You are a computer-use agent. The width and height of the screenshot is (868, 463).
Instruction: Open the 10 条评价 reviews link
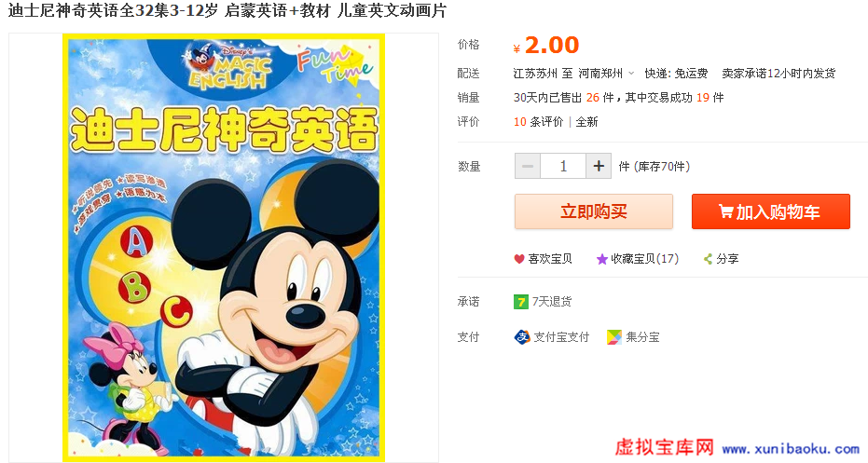pos(538,122)
